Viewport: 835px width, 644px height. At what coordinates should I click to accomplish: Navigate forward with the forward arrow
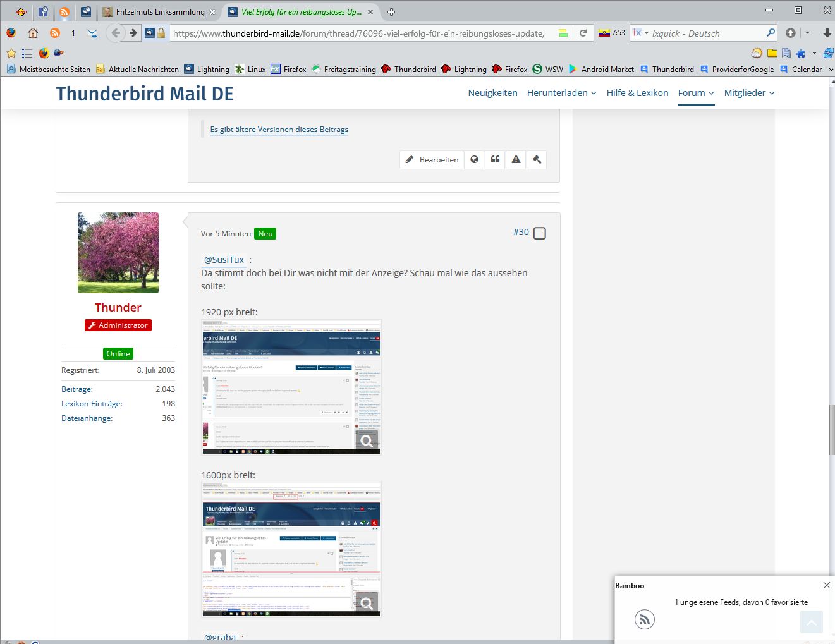pos(133,33)
